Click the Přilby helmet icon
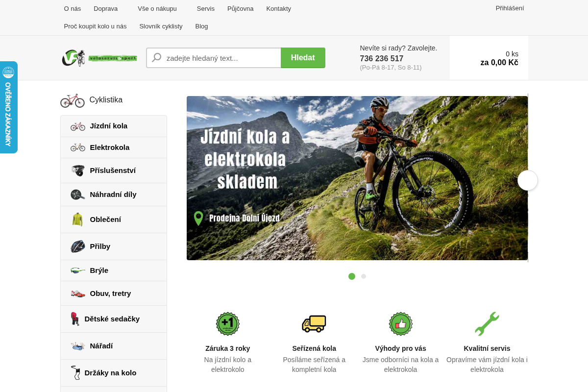 (x=78, y=246)
